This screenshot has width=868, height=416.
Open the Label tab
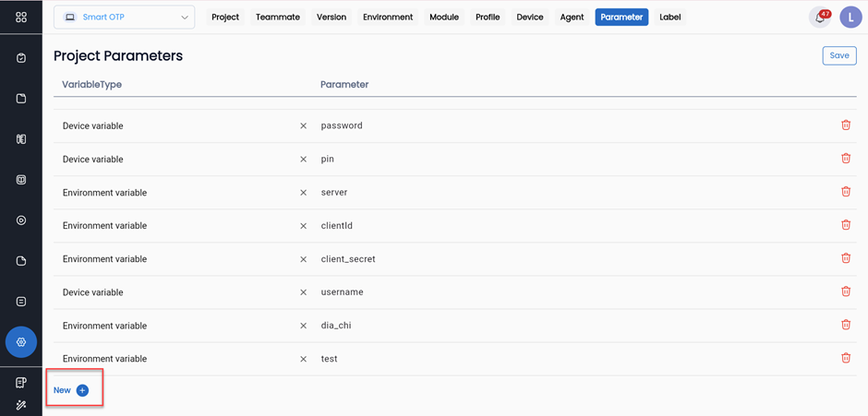[669, 18]
